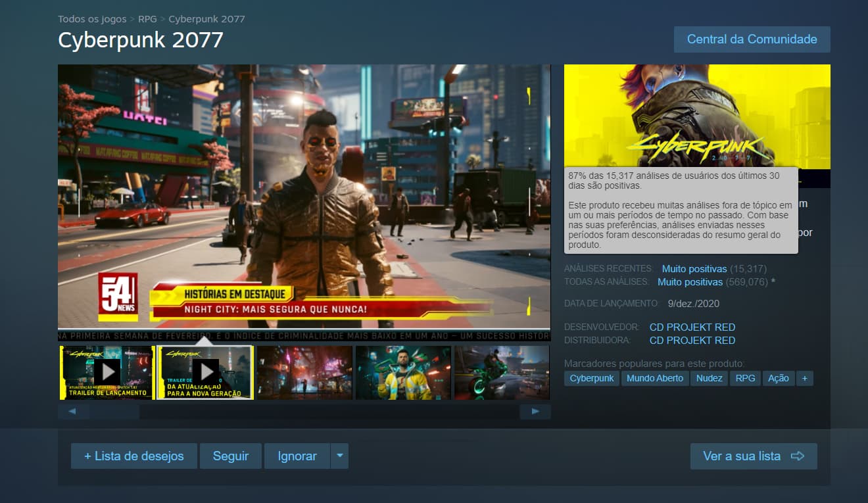
Task: Select the Cyberpunk tag
Action: click(x=592, y=378)
